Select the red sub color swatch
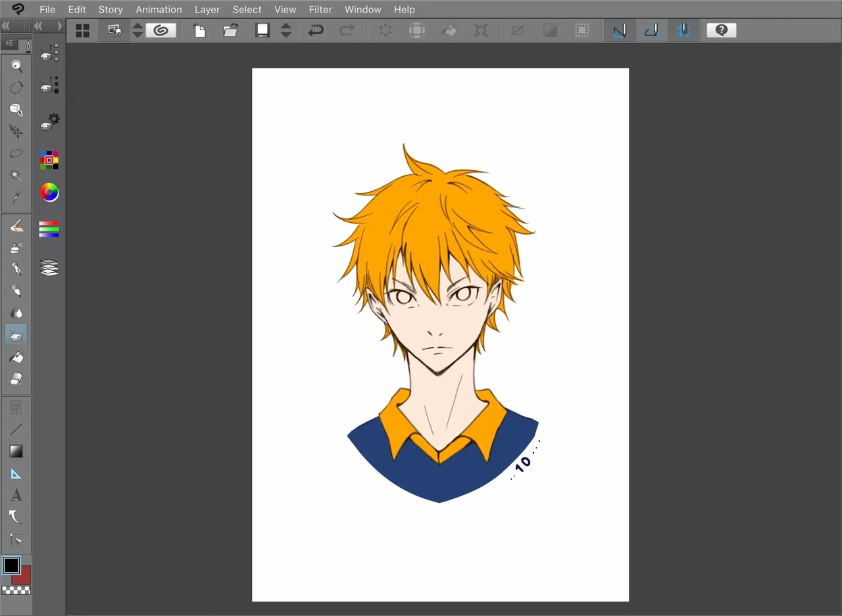Image resolution: width=842 pixels, height=616 pixels. pos(23,577)
